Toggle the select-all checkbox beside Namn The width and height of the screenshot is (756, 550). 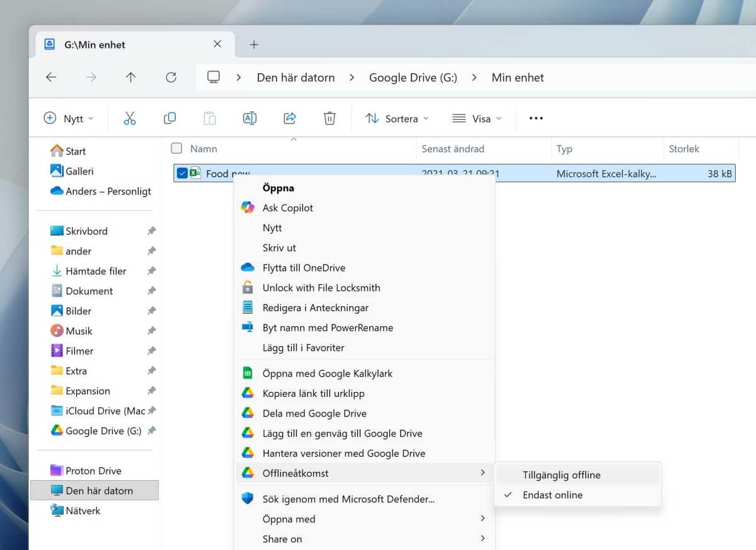pos(177,149)
